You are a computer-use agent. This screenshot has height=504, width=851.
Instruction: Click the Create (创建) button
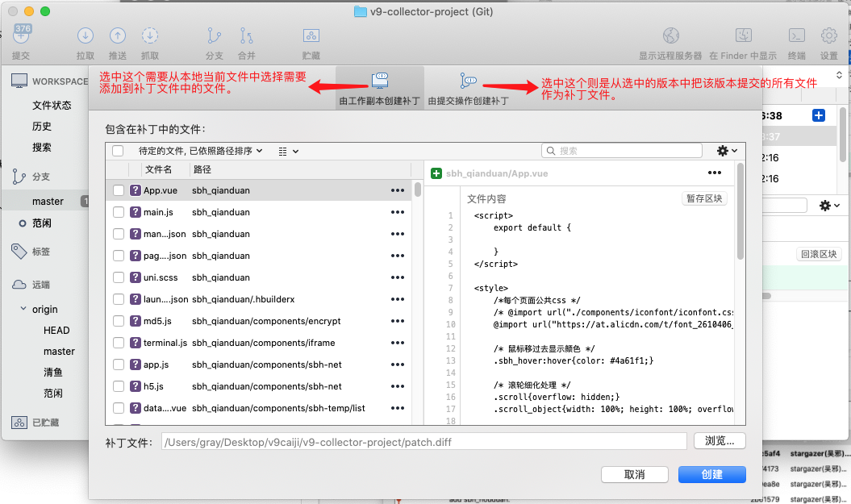(x=712, y=475)
